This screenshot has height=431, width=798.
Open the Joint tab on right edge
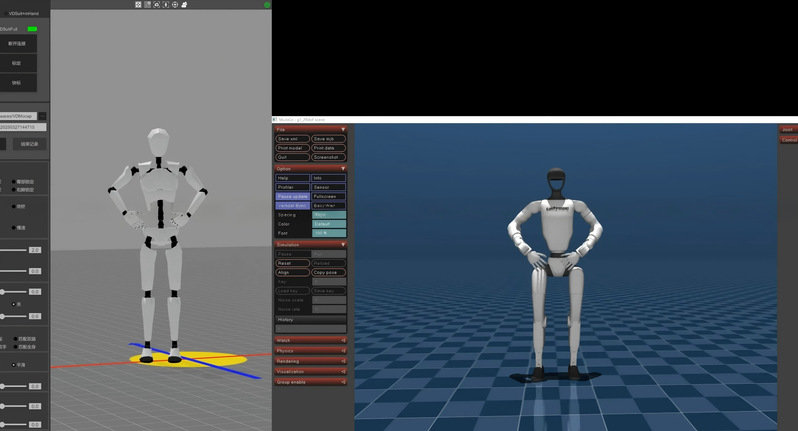pos(788,130)
